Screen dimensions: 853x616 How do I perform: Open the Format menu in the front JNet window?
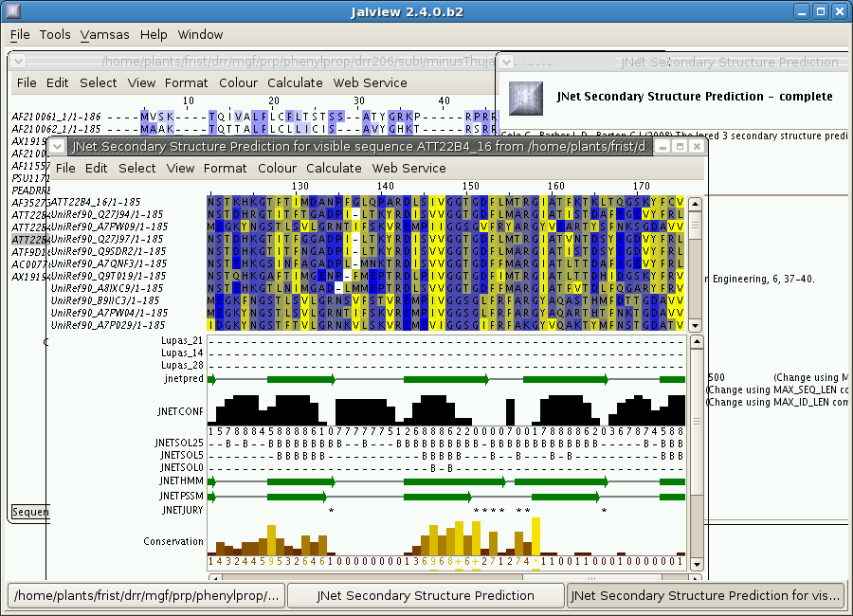[226, 168]
